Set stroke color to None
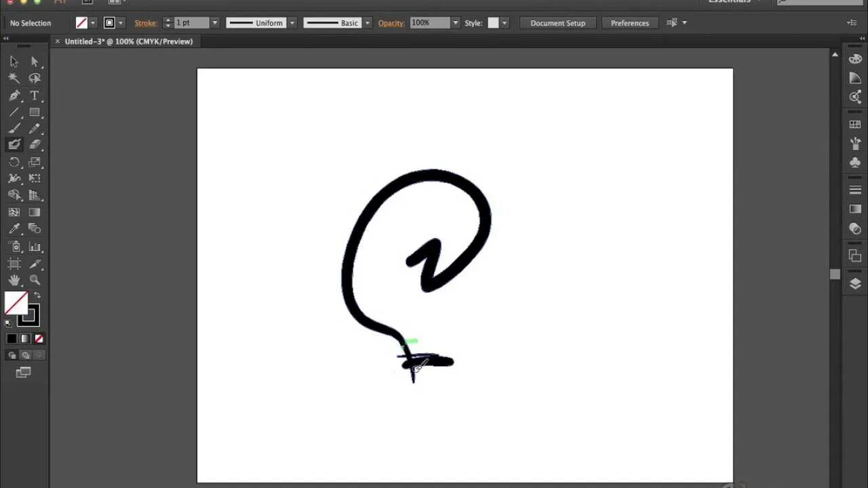The height and width of the screenshot is (488, 868). 39,338
